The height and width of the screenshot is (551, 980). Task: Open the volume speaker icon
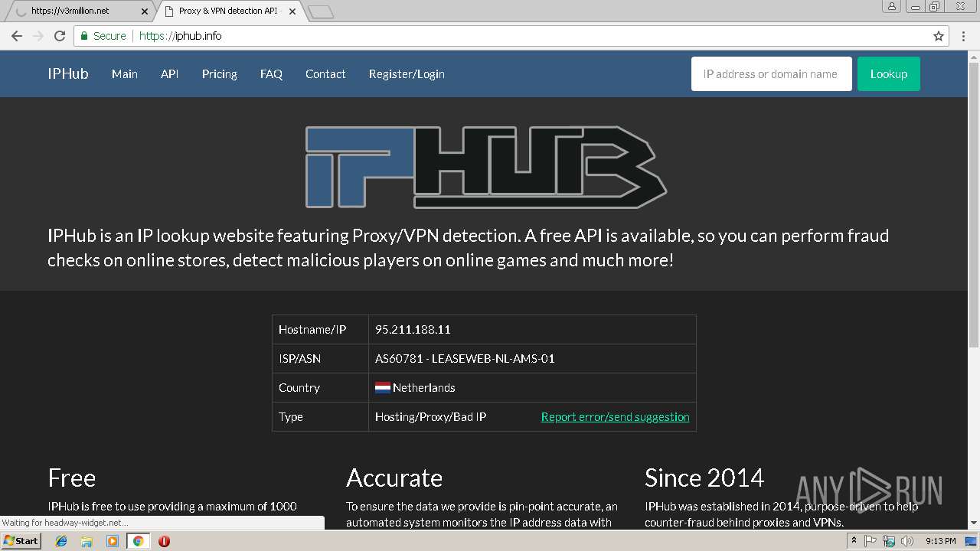[907, 541]
